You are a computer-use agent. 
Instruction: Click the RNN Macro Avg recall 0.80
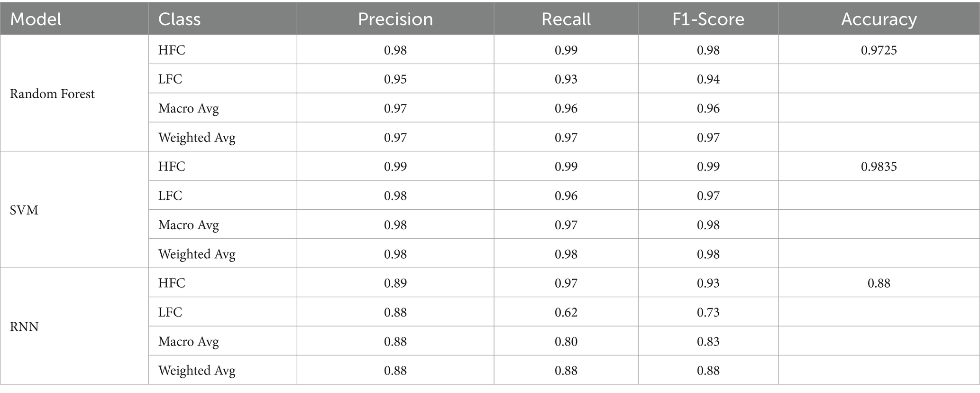566,342
